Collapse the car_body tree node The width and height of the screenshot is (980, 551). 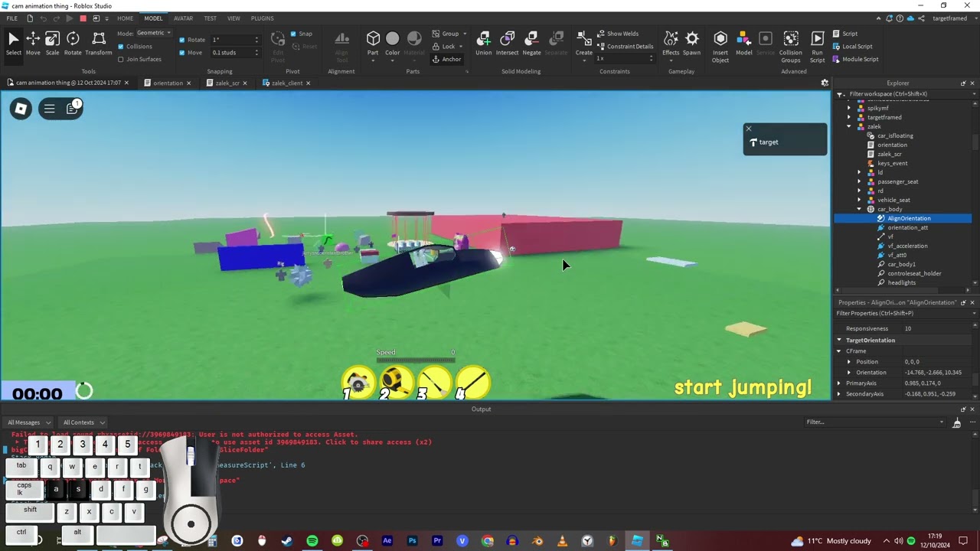pos(859,209)
